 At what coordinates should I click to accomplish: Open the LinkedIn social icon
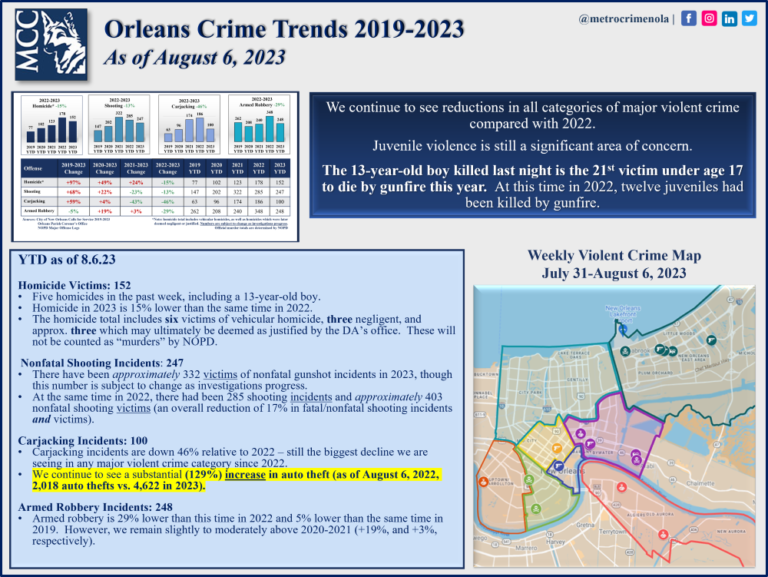730,18
